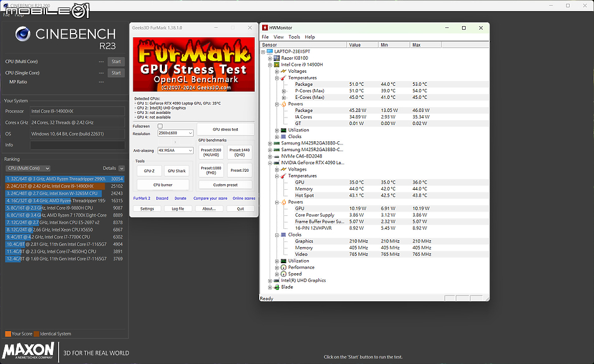This screenshot has height=364, width=594.
Task: Expand the Razer KI8100 node
Action: click(270, 58)
